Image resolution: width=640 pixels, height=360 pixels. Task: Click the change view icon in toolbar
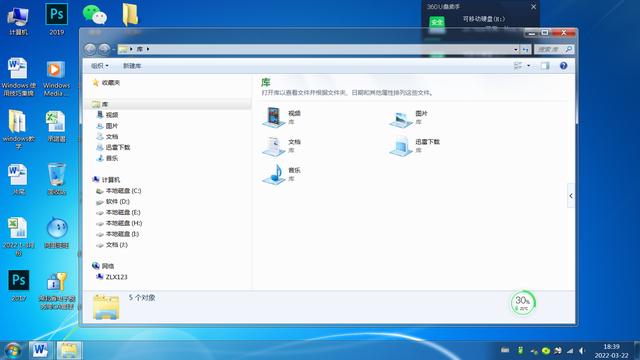coord(518,66)
